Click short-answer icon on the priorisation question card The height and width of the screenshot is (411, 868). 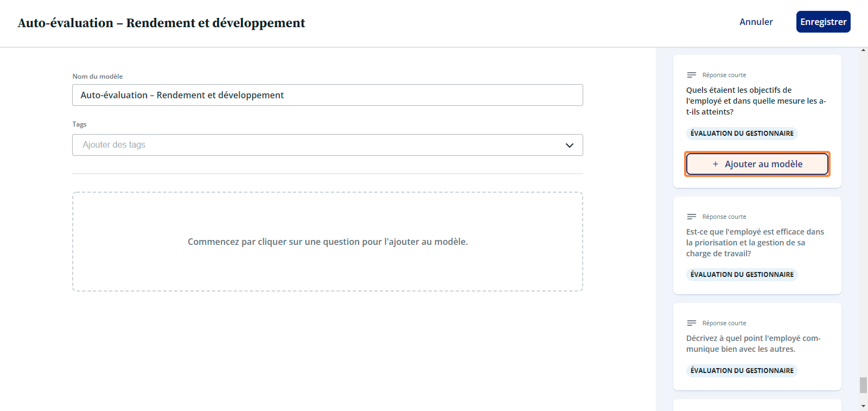[x=691, y=216]
